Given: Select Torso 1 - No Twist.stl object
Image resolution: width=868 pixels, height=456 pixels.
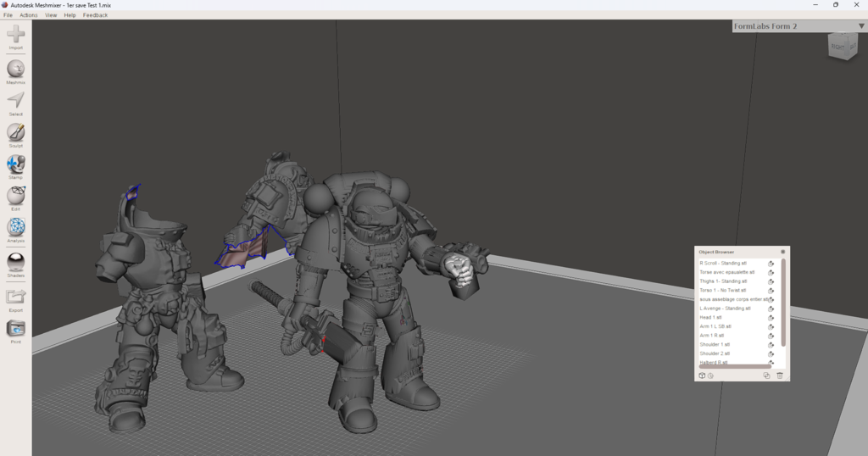Looking at the screenshot, I should [722, 290].
